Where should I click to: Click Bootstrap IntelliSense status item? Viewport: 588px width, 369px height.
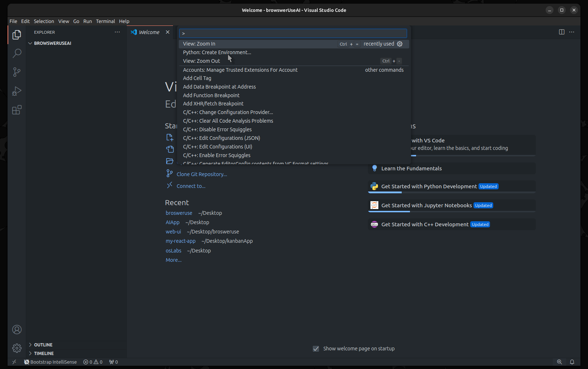click(x=51, y=362)
